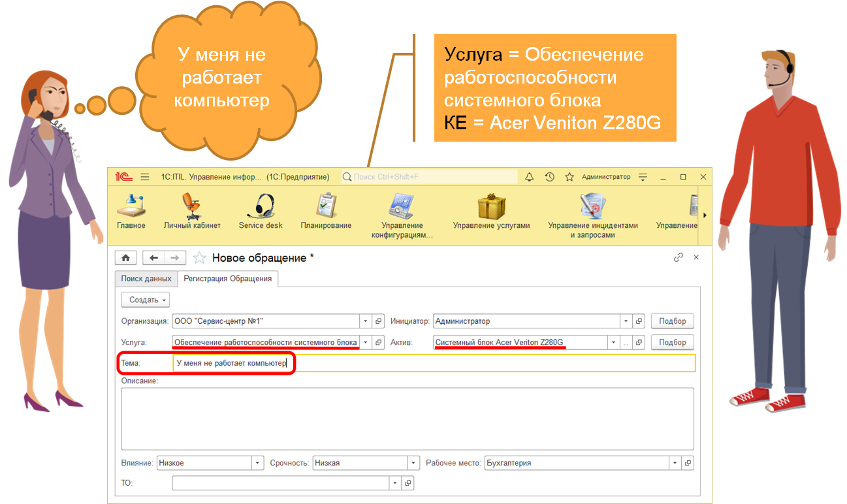Get link to this form icon
Screen dimensions: 847x504
tap(679, 257)
